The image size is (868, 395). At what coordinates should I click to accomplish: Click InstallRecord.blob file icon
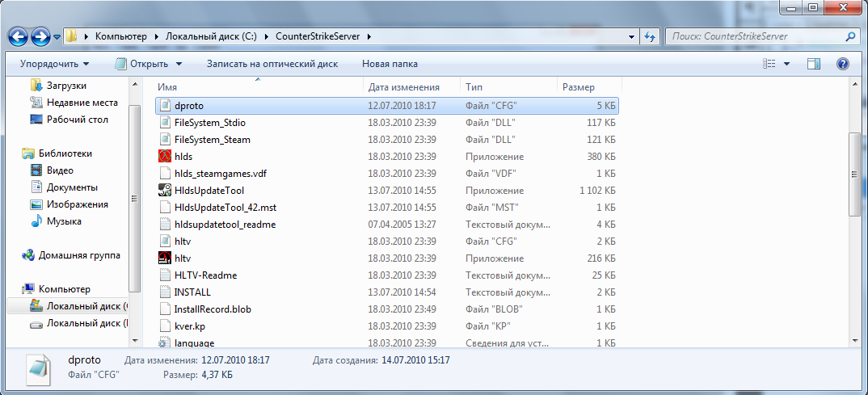click(x=164, y=309)
